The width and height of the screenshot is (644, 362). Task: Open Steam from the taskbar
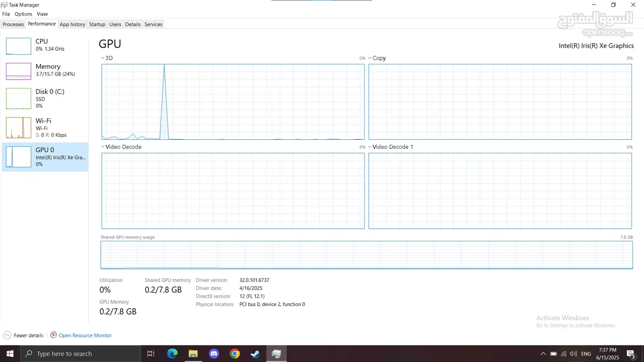click(x=256, y=353)
